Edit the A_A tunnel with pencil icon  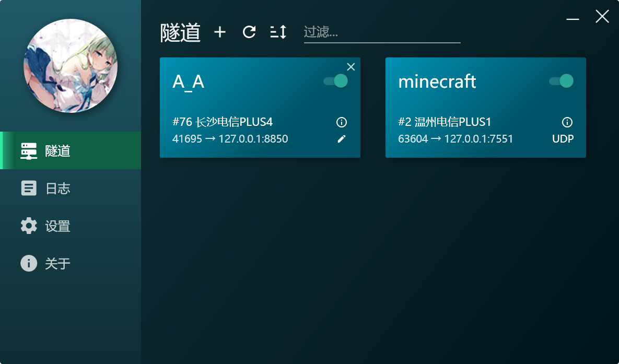click(x=342, y=139)
